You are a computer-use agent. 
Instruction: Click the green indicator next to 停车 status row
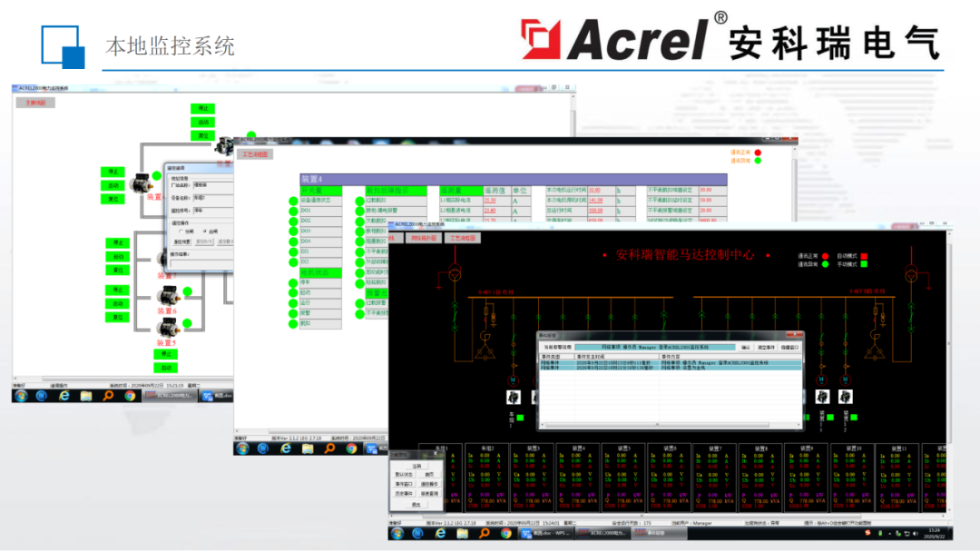(293, 283)
